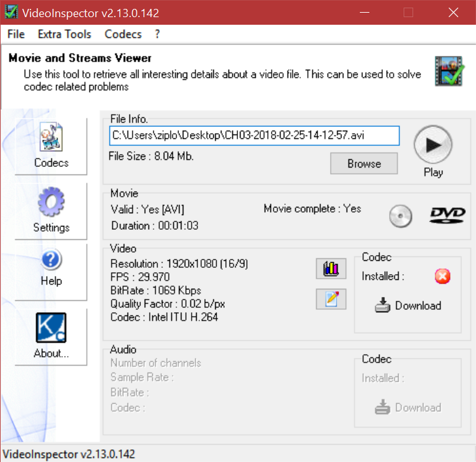476x462 pixels.
Task: Click the 'FPS : 29.970' value
Action: click(x=140, y=277)
